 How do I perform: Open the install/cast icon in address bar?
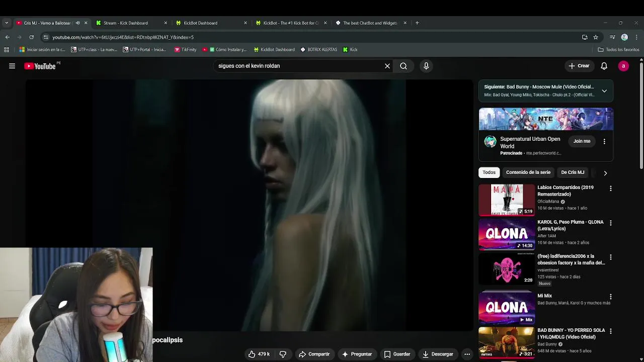coord(585,37)
